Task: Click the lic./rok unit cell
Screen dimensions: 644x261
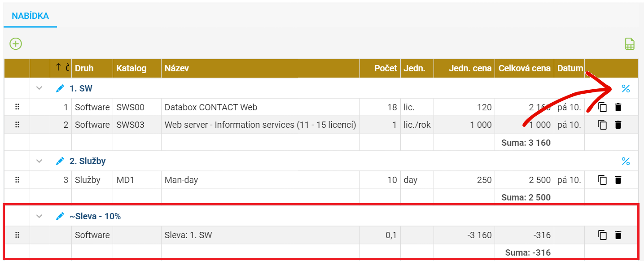Action: pos(417,125)
